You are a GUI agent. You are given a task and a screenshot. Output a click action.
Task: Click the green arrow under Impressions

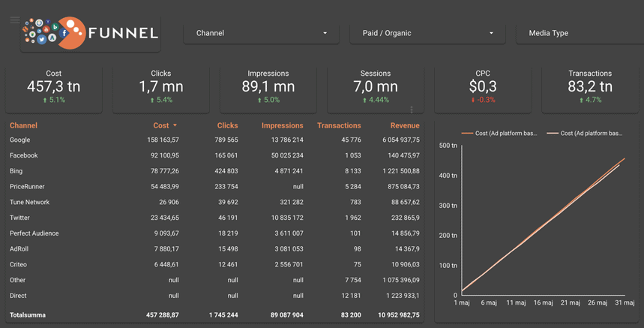pyautogui.click(x=258, y=100)
